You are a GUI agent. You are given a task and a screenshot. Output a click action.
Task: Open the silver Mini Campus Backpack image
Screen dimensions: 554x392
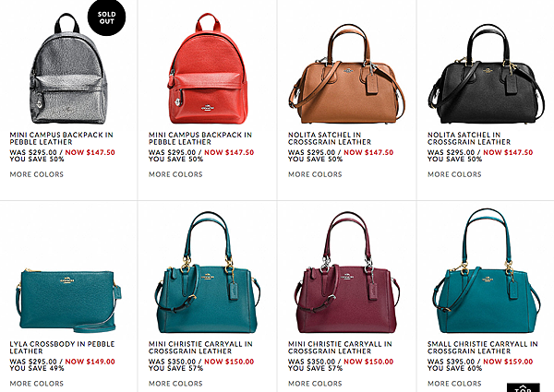coord(68,69)
